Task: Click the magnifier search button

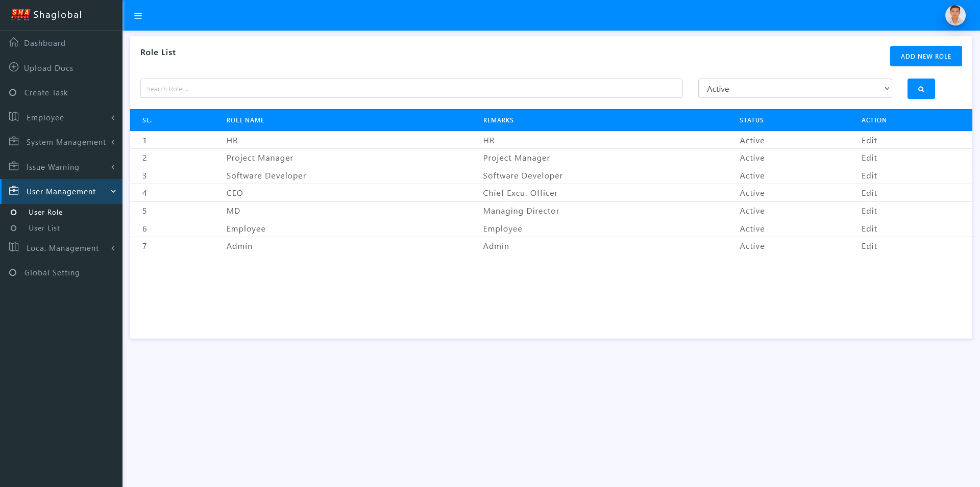Action: tap(921, 89)
